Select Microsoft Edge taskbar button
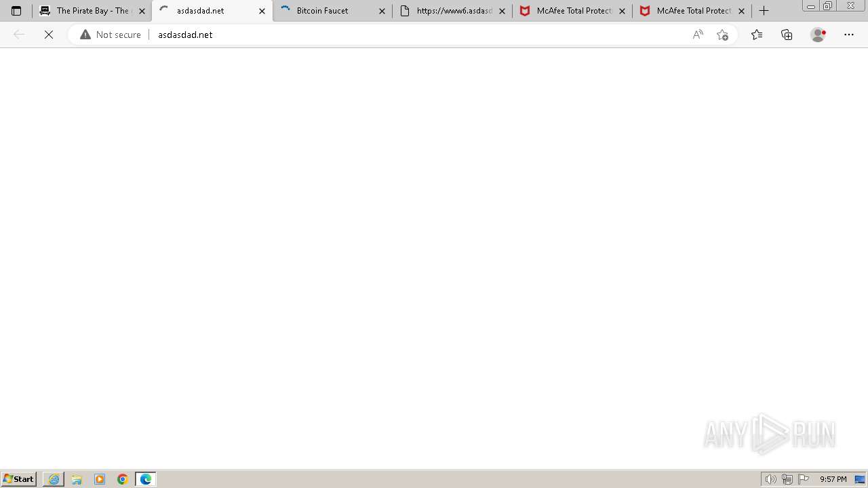868x488 pixels. (x=146, y=479)
